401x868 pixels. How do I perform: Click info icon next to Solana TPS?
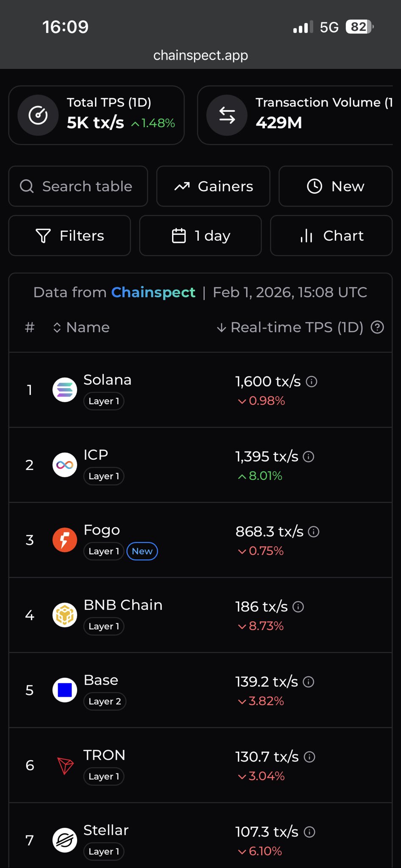(x=312, y=381)
